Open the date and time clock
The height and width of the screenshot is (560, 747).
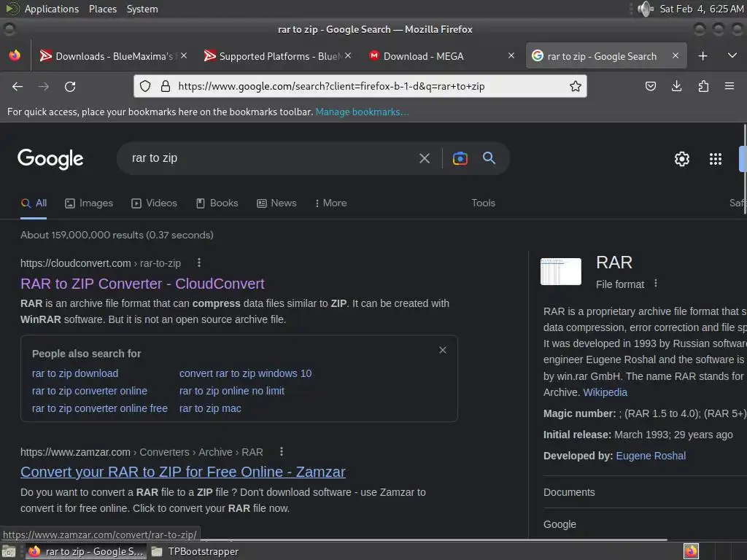coord(701,9)
